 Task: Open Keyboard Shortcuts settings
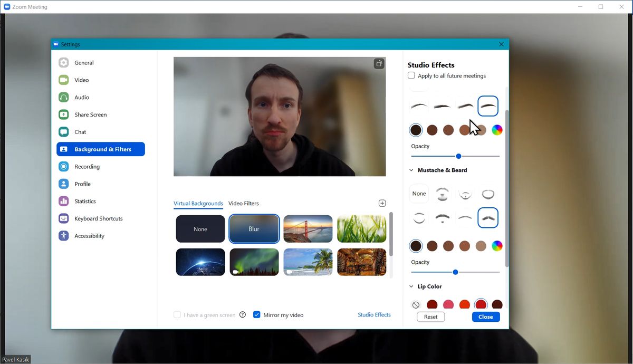point(100,218)
